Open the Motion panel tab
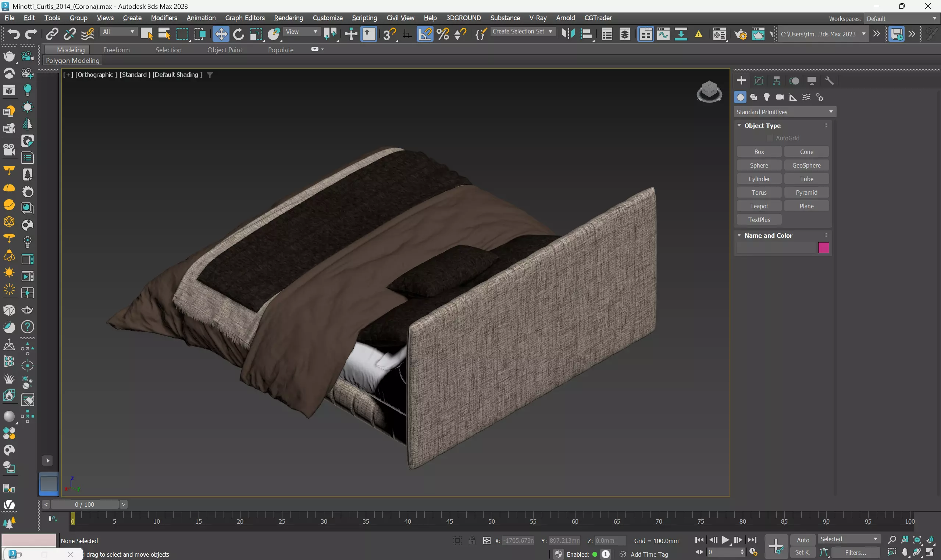 click(x=794, y=81)
